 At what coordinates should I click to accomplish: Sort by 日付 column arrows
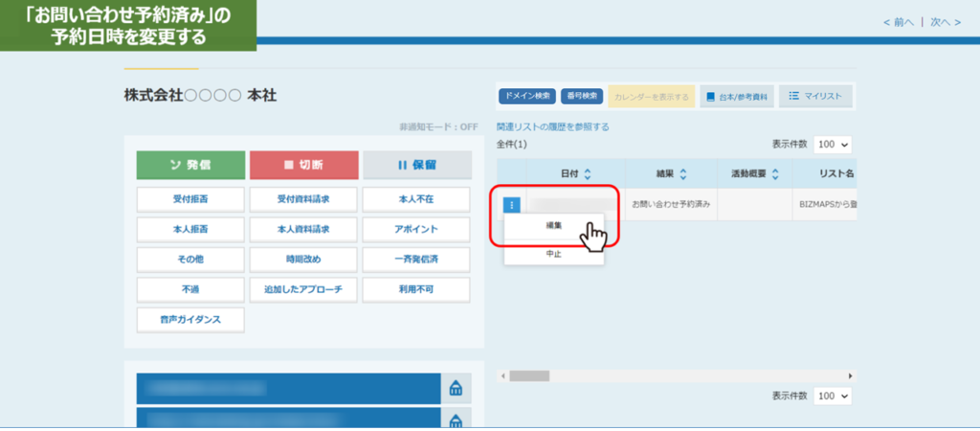click(x=588, y=174)
